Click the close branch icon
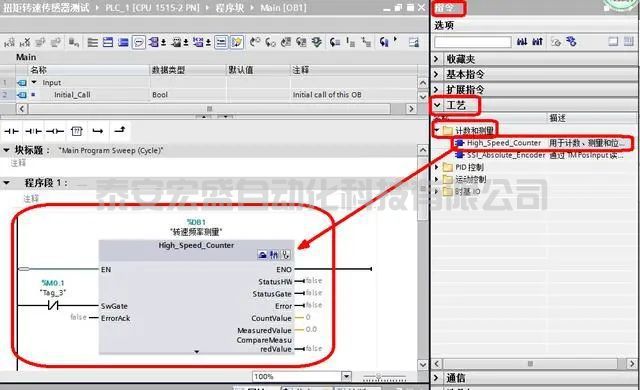Screen dimensions: 640x390 [120, 130]
